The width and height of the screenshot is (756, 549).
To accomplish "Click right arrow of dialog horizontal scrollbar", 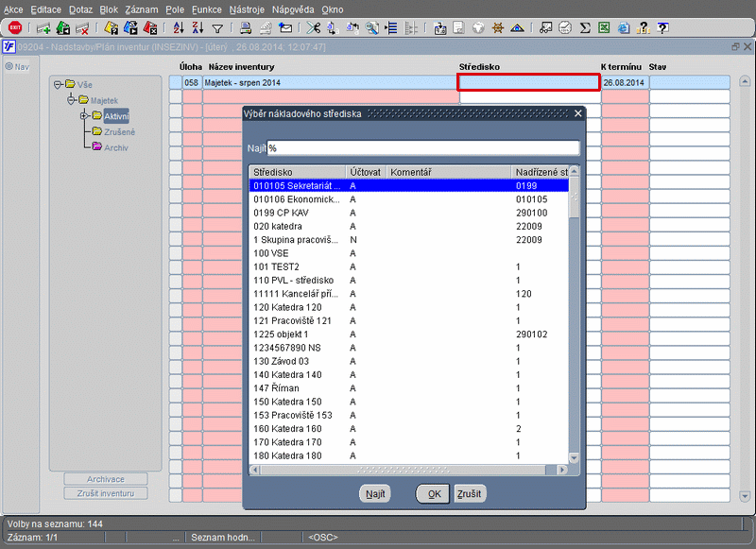I will 561,470.
